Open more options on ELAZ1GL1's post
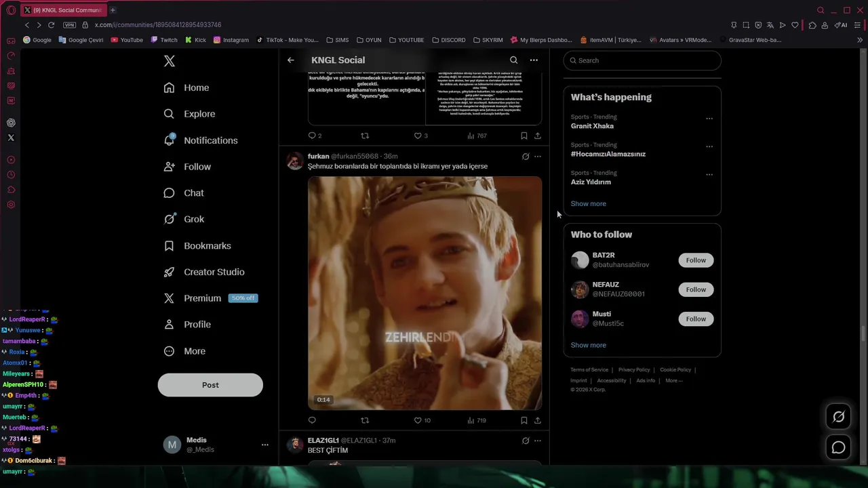The width and height of the screenshot is (868, 488). click(538, 441)
